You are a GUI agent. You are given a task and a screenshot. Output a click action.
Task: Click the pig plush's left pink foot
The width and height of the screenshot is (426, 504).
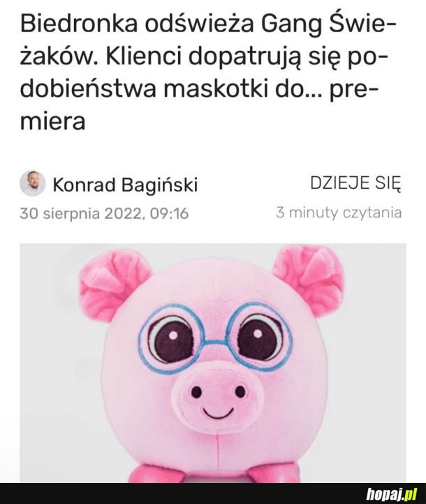pyautogui.click(x=149, y=474)
